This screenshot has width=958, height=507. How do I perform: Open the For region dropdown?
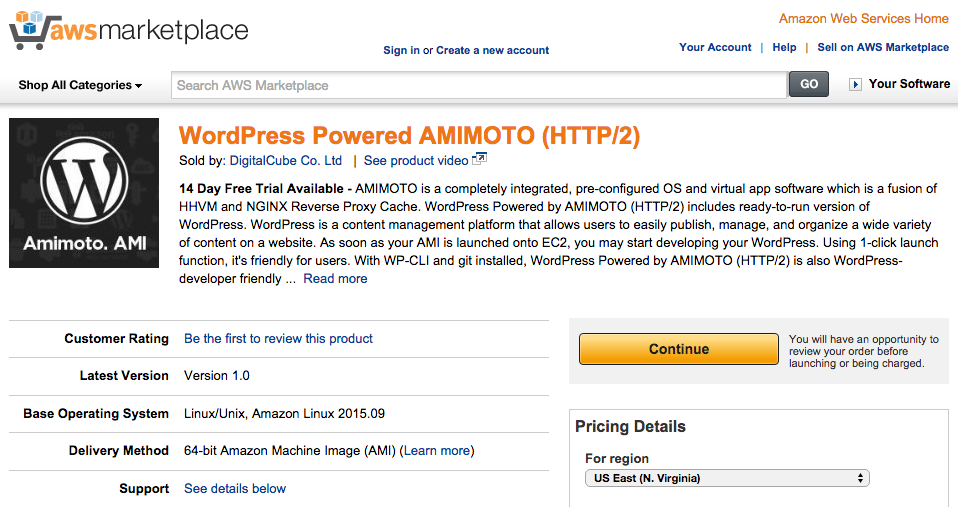click(727, 478)
